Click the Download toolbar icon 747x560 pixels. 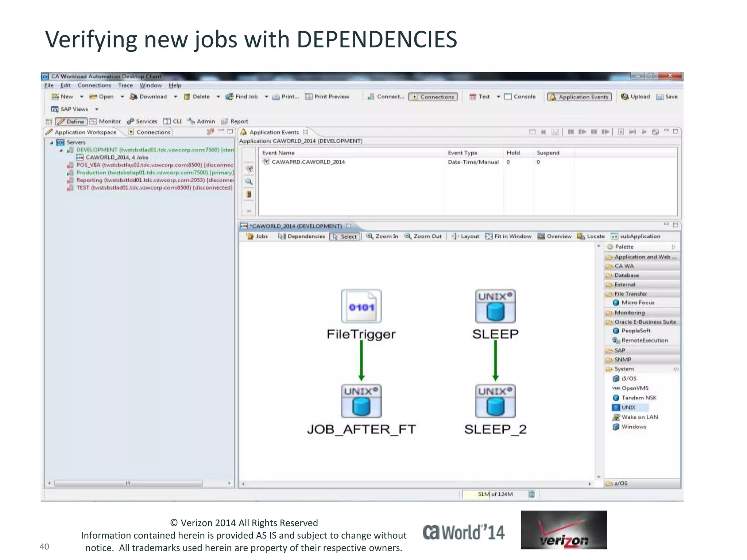pos(134,97)
